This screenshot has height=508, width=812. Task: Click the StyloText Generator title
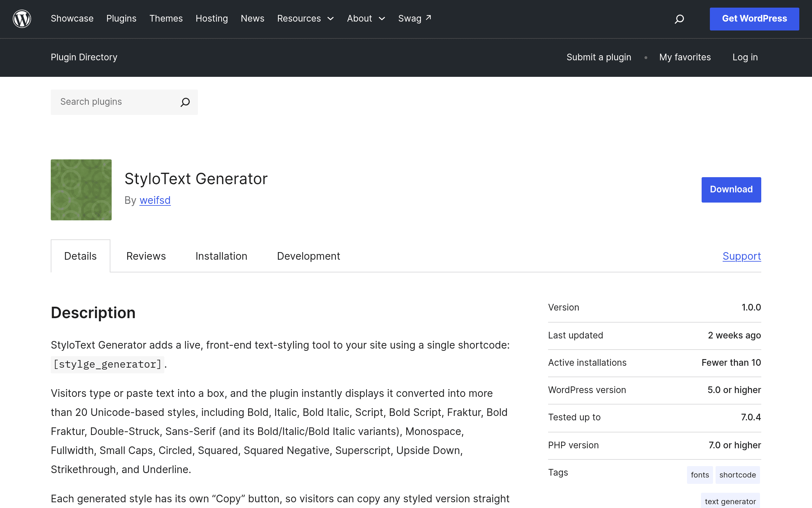click(196, 179)
